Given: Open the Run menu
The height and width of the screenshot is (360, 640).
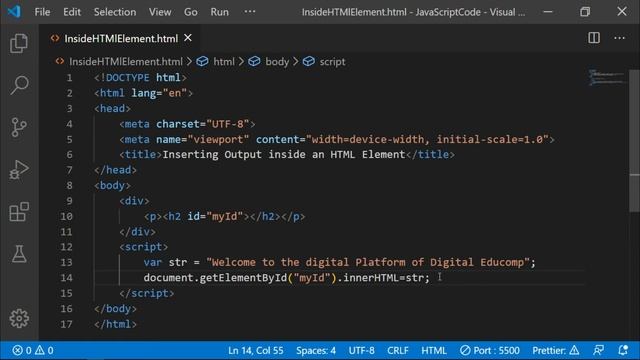Looking at the screenshot, I should coord(220,12).
